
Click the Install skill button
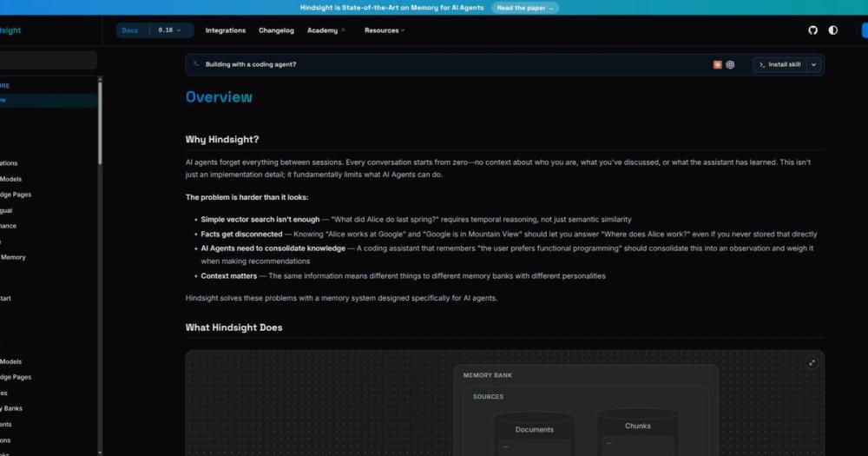point(780,65)
